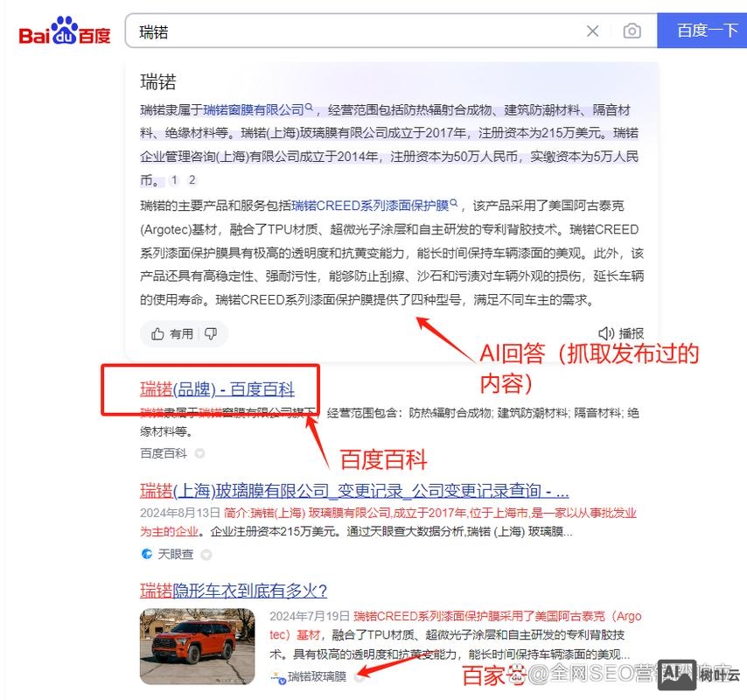Click the X icon to clear the search query
This screenshot has height=700, width=747.
(592, 30)
